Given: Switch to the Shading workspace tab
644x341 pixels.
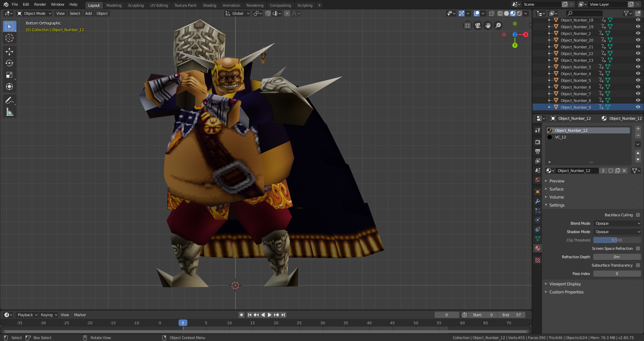Looking at the screenshot, I should [x=209, y=5].
